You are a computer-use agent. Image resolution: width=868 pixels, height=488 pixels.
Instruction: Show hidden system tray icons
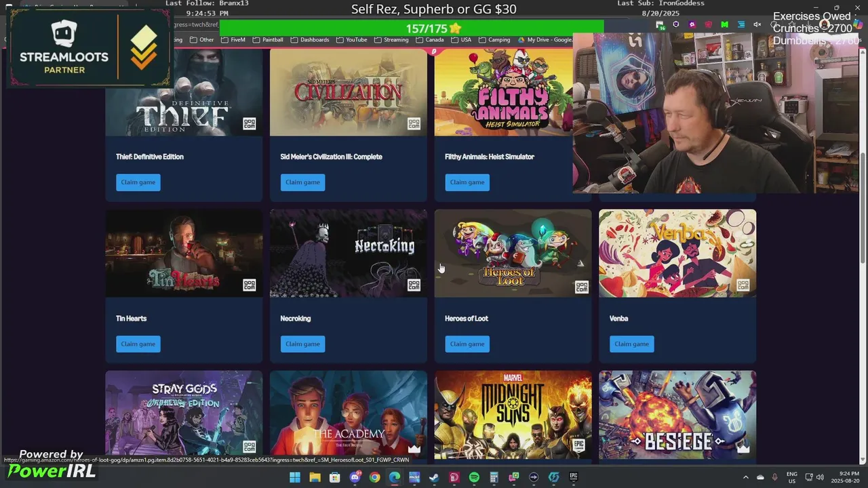pos(745,478)
